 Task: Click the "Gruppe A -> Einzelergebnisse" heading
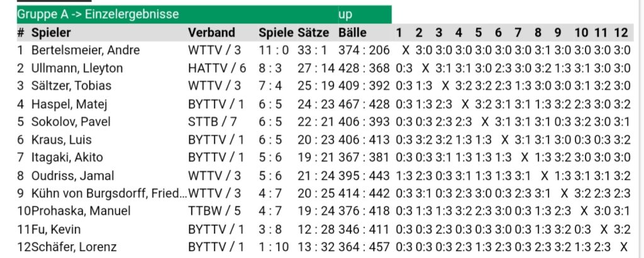pyautogui.click(x=97, y=14)
